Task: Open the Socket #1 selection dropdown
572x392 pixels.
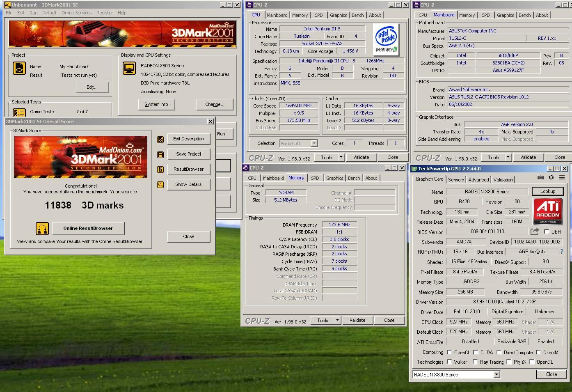Action: coord(314,143)
